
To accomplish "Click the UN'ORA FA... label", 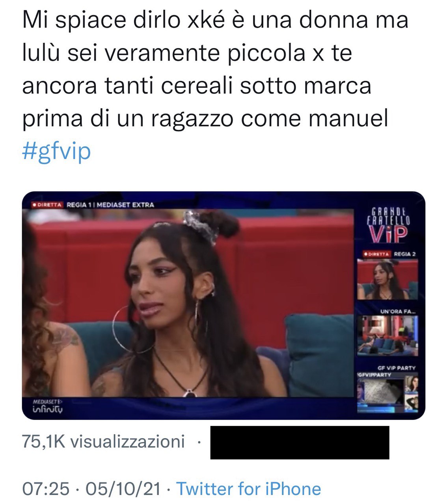I will [398, 311].
